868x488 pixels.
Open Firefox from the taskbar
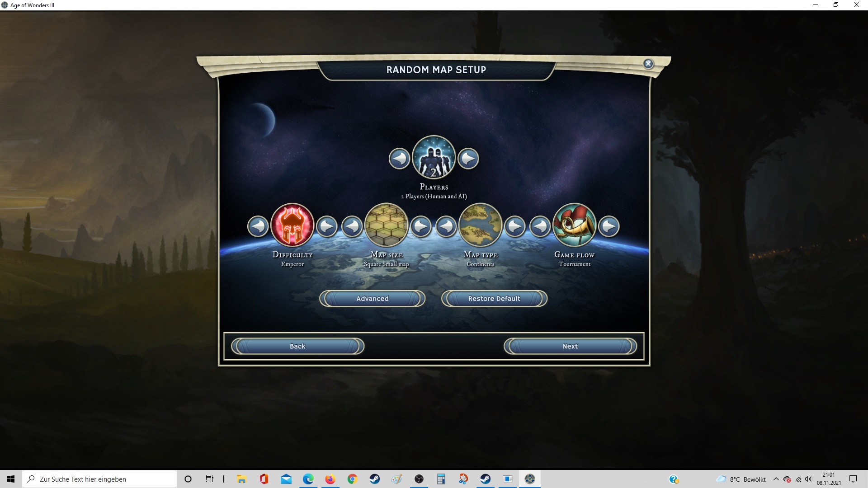(330, 479)
